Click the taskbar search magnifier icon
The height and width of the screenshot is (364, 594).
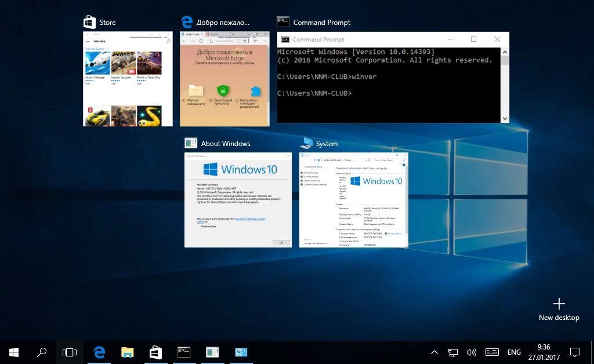click(x=42, y=352)
